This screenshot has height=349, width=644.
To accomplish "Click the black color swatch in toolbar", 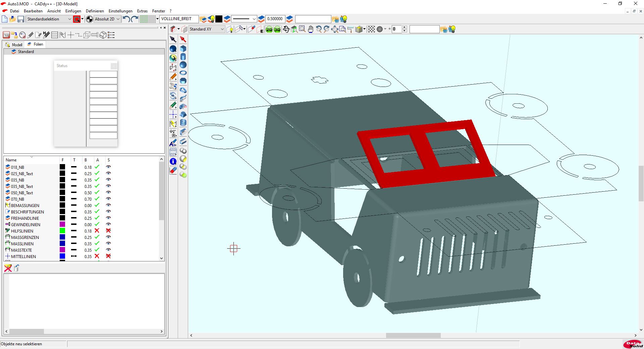I will click(x=219, y=19).
